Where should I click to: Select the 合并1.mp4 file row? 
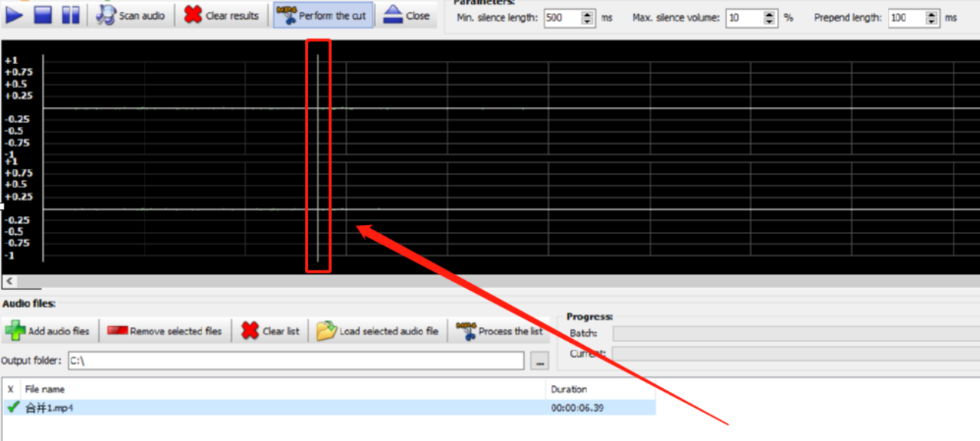pyautogui.click(x=328, y=408)
